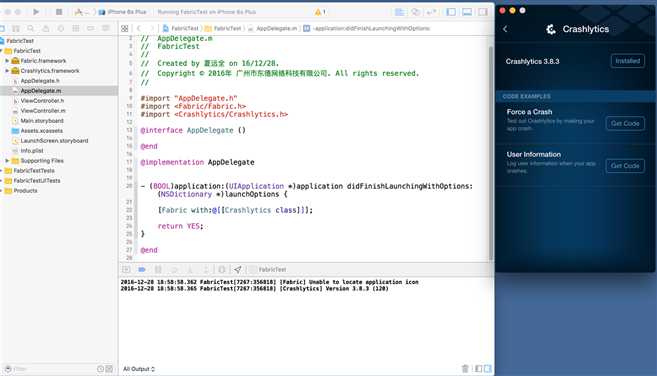Toggle the bottom Debug area panel

pos(467,12)
